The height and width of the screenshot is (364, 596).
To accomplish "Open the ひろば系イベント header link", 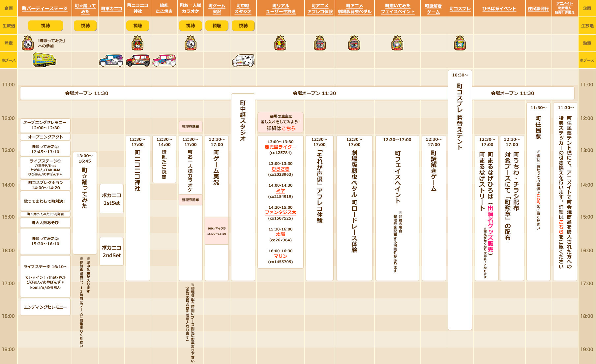I will pos(499,9).
